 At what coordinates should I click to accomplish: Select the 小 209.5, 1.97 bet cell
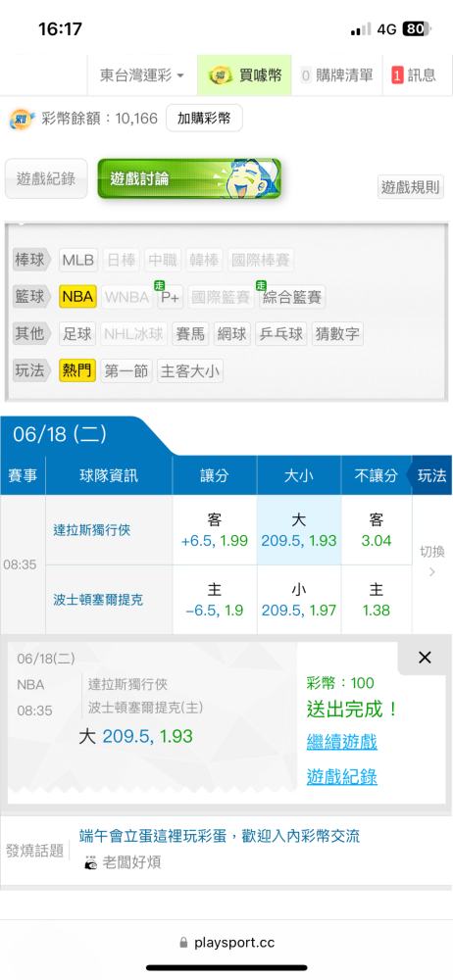coord(299,600)
